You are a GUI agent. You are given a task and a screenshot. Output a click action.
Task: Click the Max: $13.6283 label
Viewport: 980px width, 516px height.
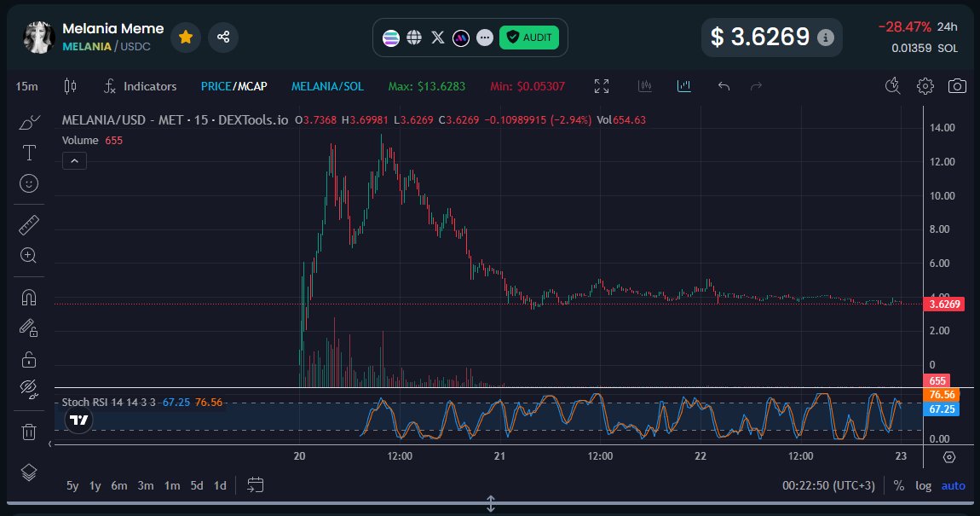click(426, 86)
